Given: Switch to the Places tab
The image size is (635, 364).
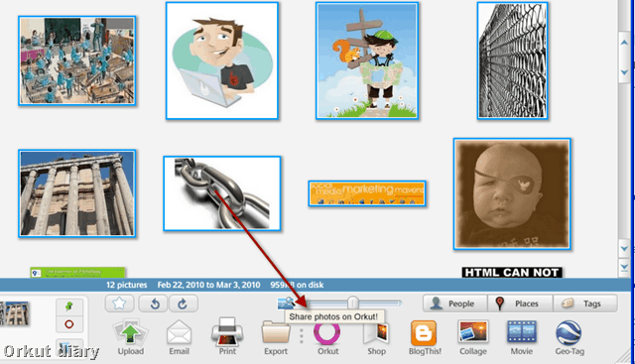Looking at the screenshot, I should (x=520, y=303).
